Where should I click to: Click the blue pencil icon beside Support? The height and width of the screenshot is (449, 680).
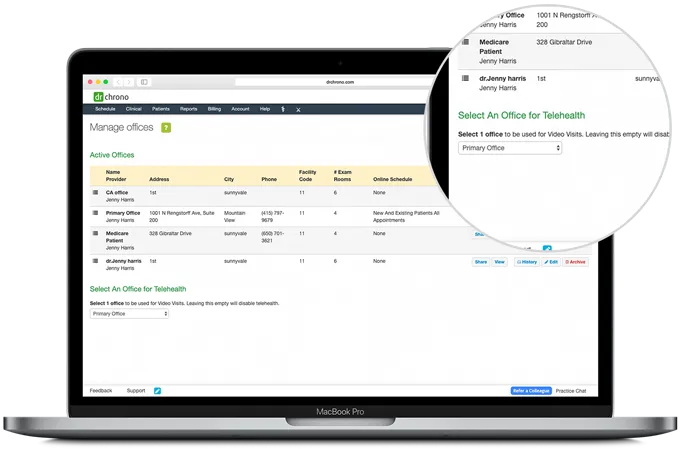point(157,391)
